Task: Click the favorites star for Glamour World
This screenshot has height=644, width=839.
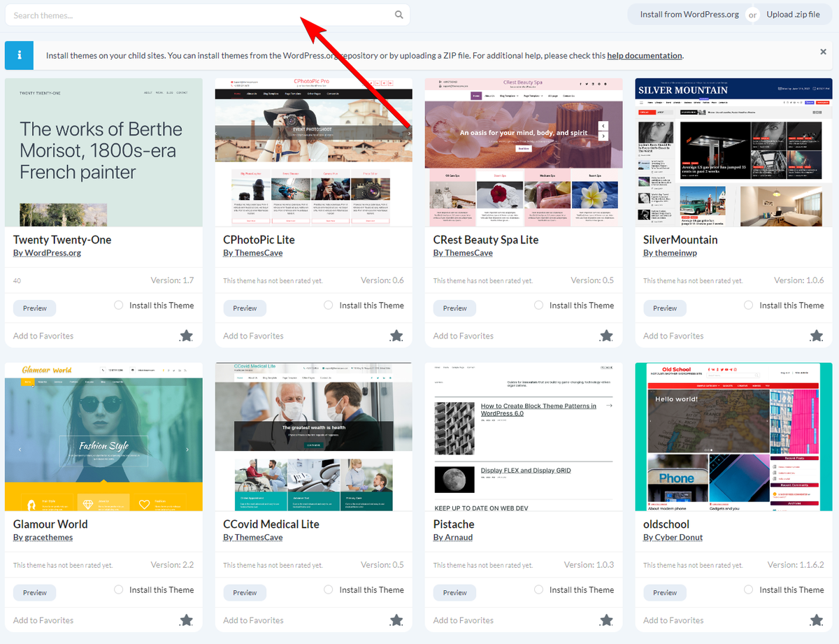Action: (186, 620)
